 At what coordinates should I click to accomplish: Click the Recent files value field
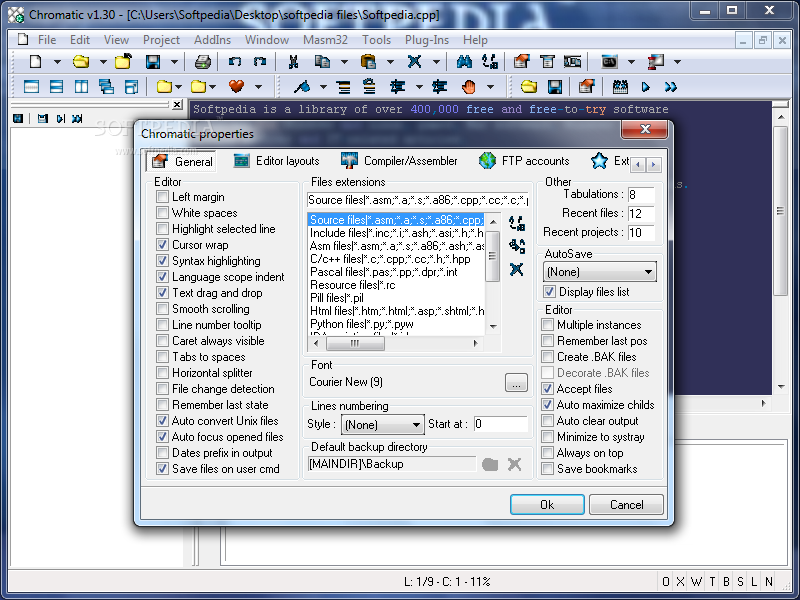pos(641,213)
